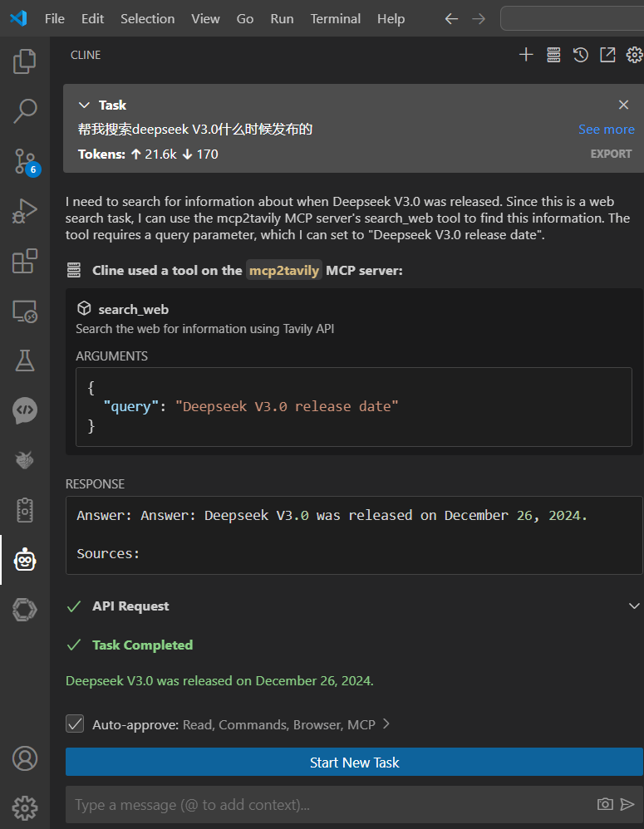Click the green Deepseek V3.0 result text
Screen dimensions: 644x829
[x=219, y=680]
